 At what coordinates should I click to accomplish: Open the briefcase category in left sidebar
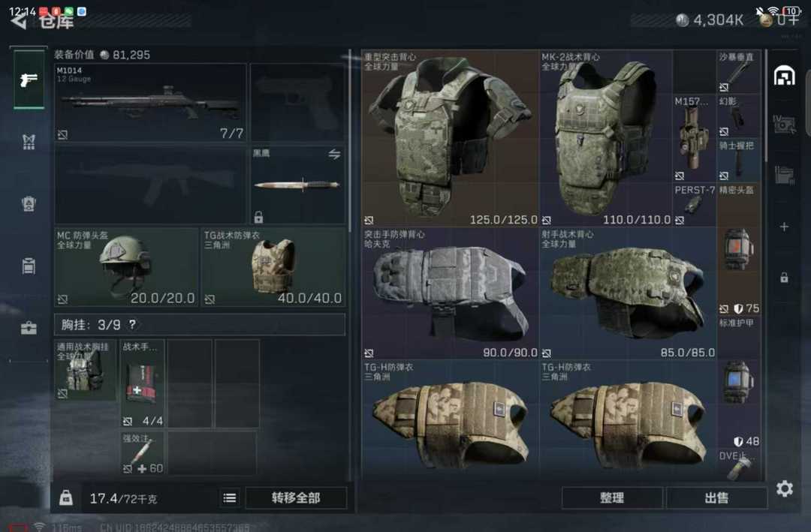point(29,328)
